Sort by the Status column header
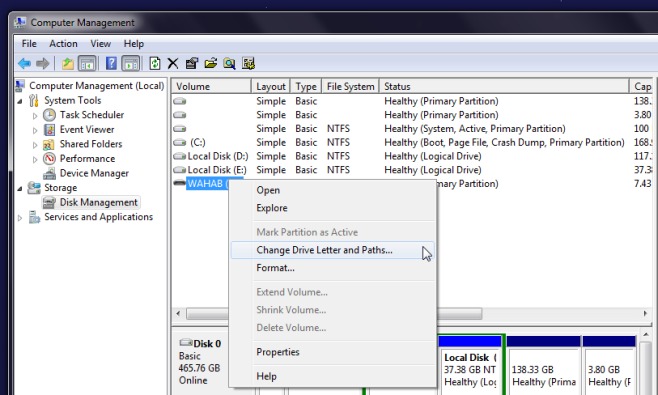The width and height of the screenshot is (658, 395). [x=504, y=86]
